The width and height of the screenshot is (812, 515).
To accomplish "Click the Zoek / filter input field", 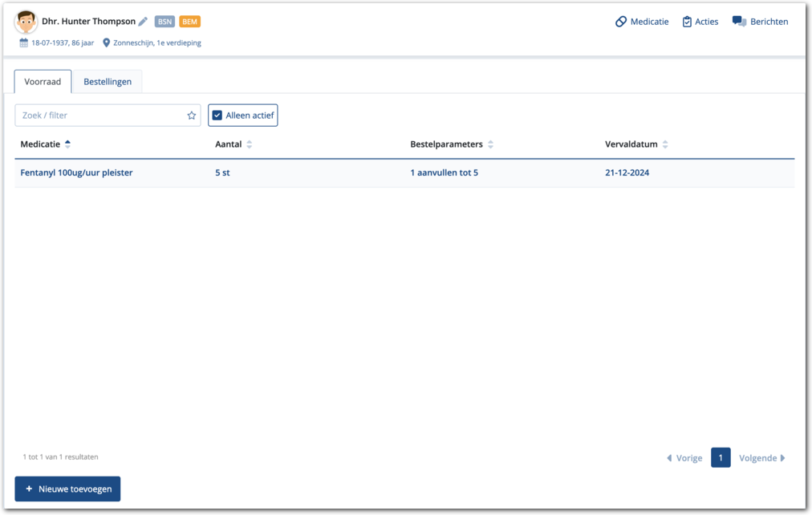I will [100, 116].
